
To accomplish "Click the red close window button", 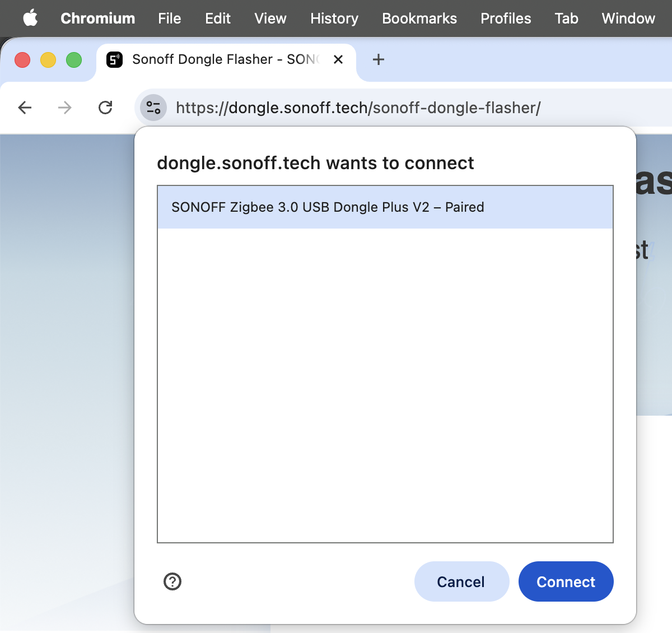I will (x=22, y=59).
